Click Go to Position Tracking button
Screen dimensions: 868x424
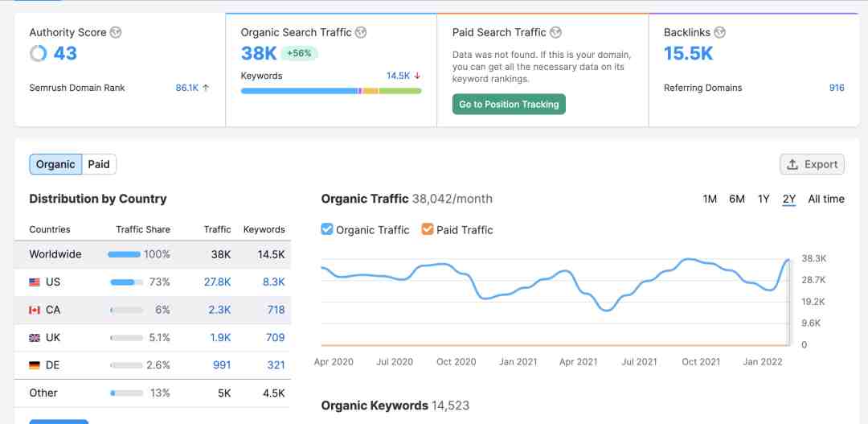point(509,105)
